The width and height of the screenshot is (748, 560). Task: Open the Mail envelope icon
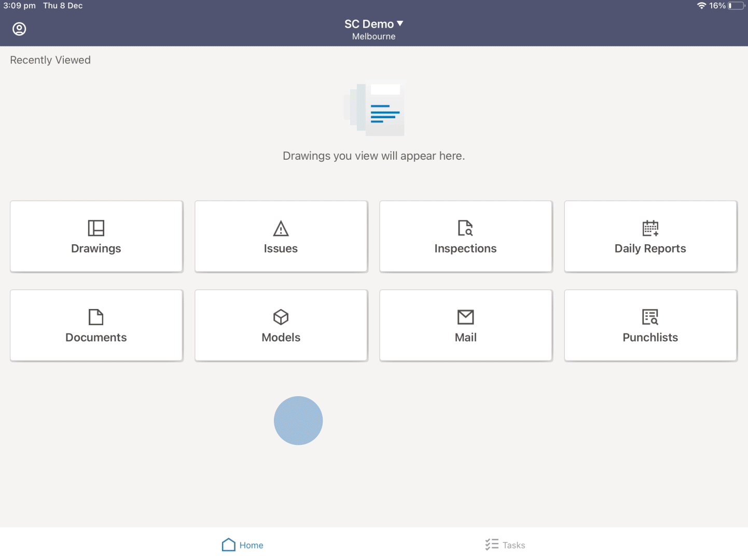[465, 317]
